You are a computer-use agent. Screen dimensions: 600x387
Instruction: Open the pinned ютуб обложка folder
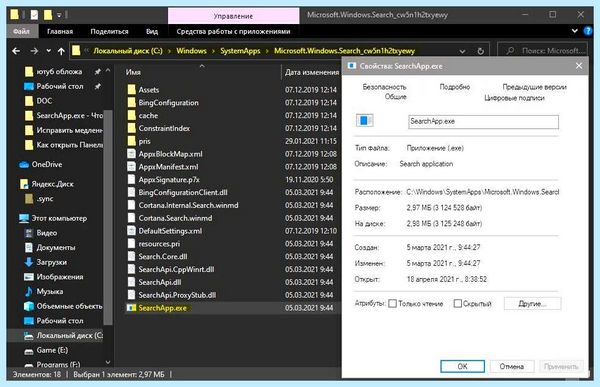click(59, 72)
